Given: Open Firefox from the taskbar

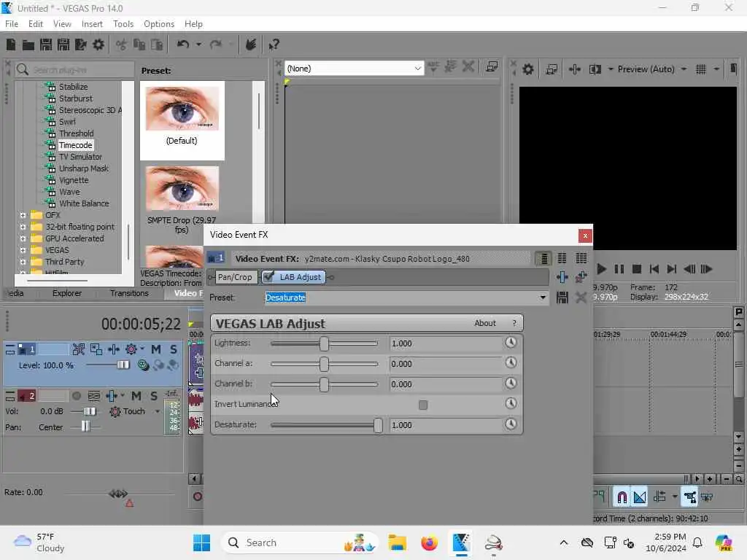Looking at the screenshot, I should point(429,542).
